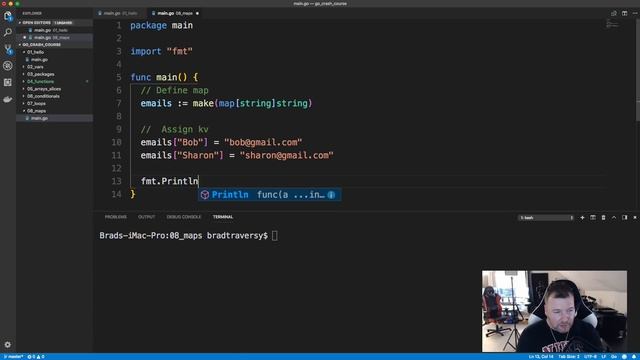Screen dimensions: 640x360
Task: Click master branch indicator in status bar
Action: click(13, 357)
